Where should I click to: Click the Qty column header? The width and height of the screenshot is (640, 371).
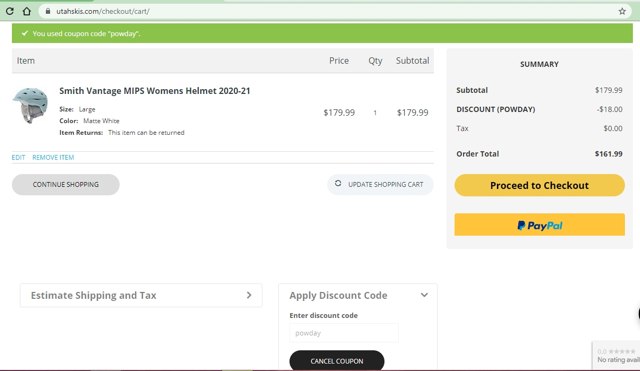click(x=375, y=61)
